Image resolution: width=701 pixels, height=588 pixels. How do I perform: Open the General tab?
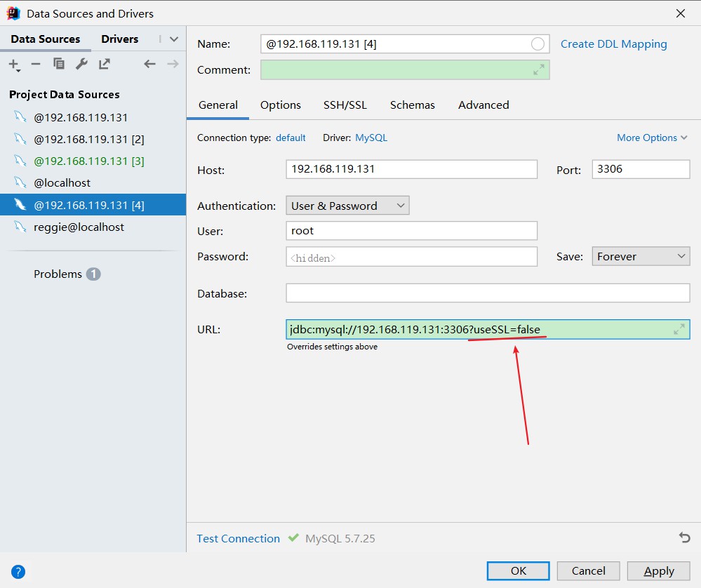[218, 105]
